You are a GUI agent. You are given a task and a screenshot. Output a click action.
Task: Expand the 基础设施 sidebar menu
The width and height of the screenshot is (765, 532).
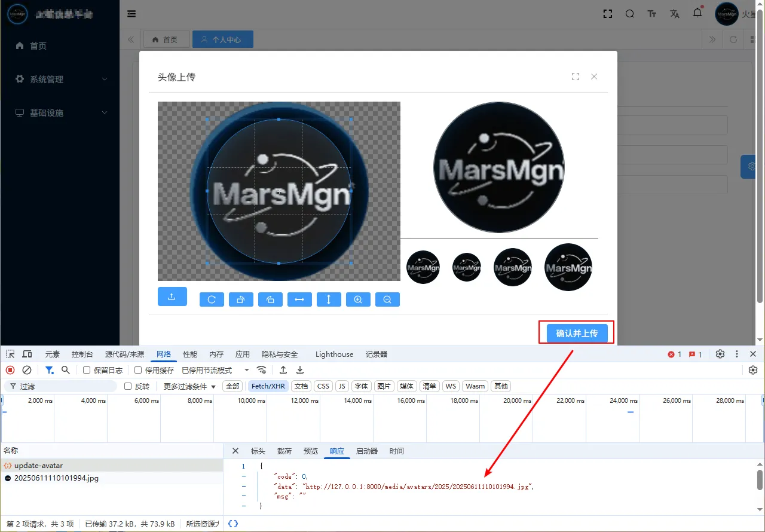[x=60, y=112]
